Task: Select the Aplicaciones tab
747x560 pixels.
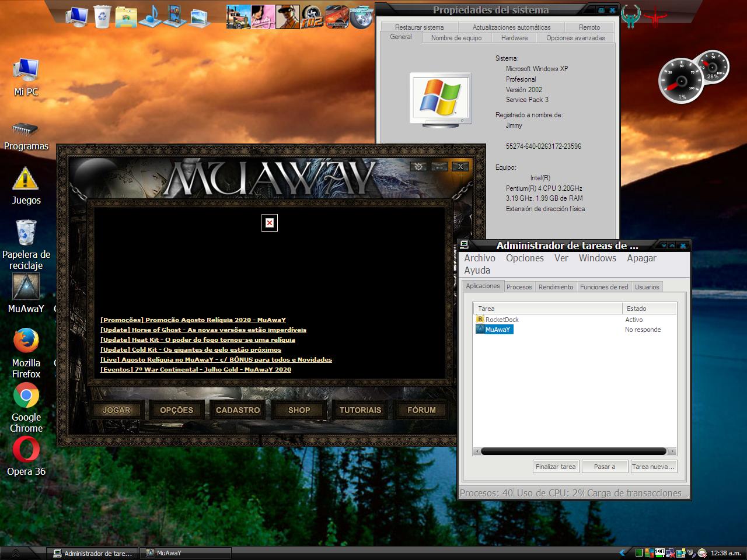Action: tap(483, 286)
